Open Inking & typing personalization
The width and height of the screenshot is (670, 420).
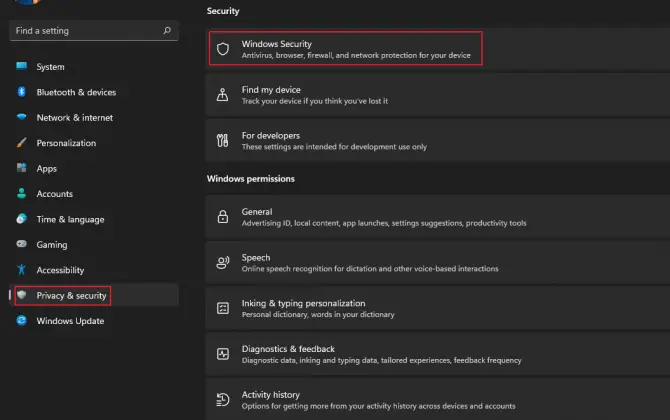pos(438,308)
